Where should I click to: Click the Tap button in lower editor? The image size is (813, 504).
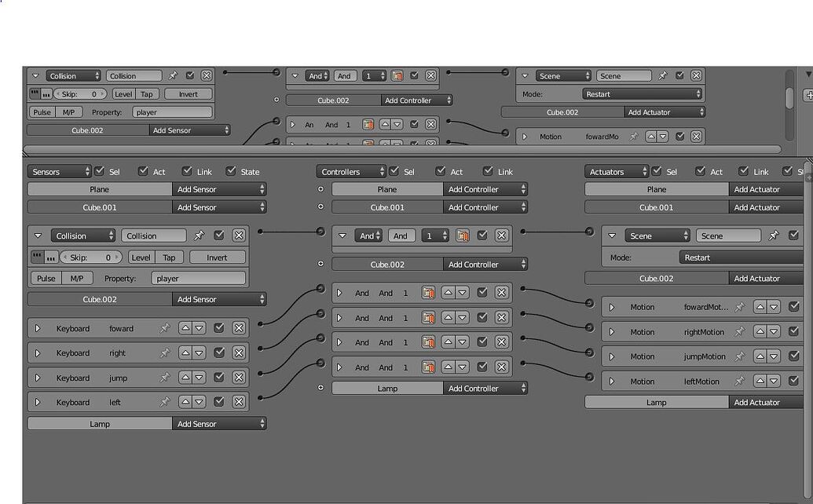[169, 257]
